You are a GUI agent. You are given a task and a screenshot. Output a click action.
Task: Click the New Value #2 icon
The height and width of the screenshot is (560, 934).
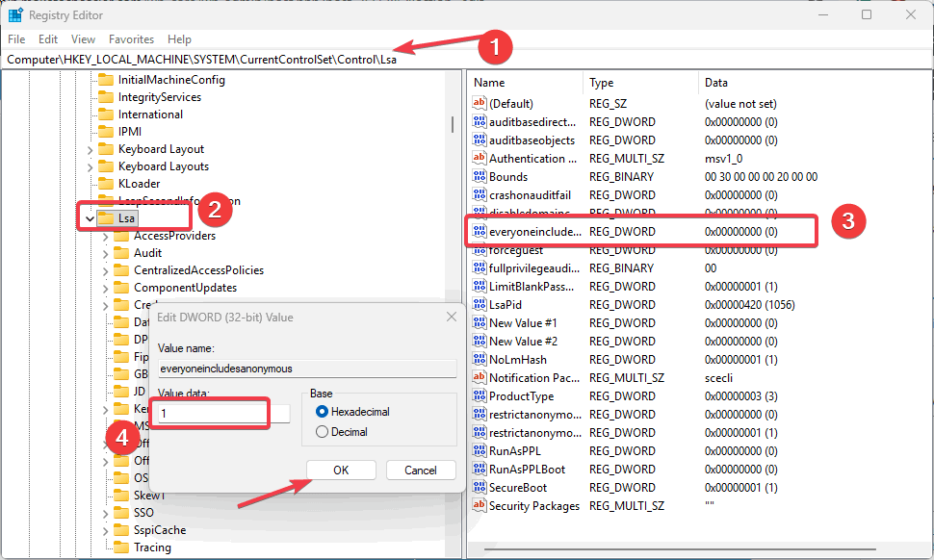(479, 341)
